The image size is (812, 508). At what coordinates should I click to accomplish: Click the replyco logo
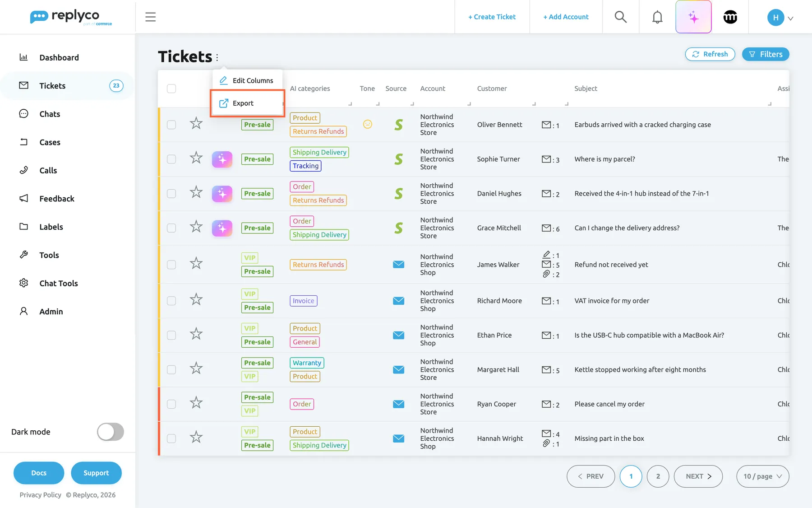[x=71, y=17]
